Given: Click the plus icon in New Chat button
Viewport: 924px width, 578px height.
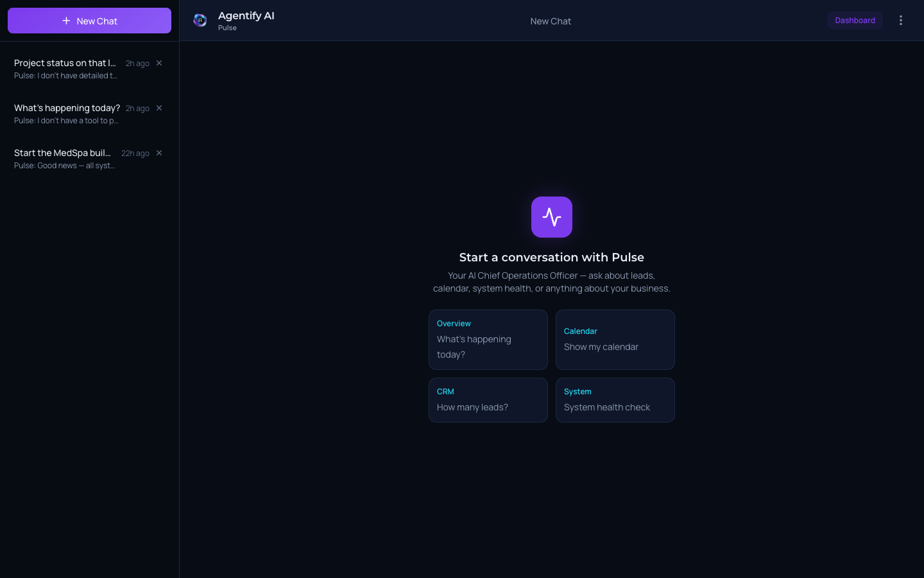Looking at the screenshot, I should click(66, 21).
